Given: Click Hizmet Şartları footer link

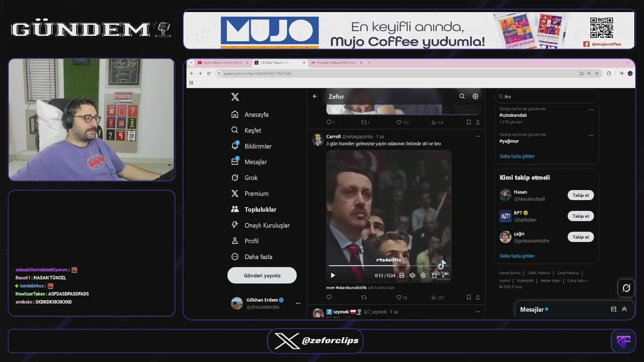Looking at the screenshot, I should [510, 273].
